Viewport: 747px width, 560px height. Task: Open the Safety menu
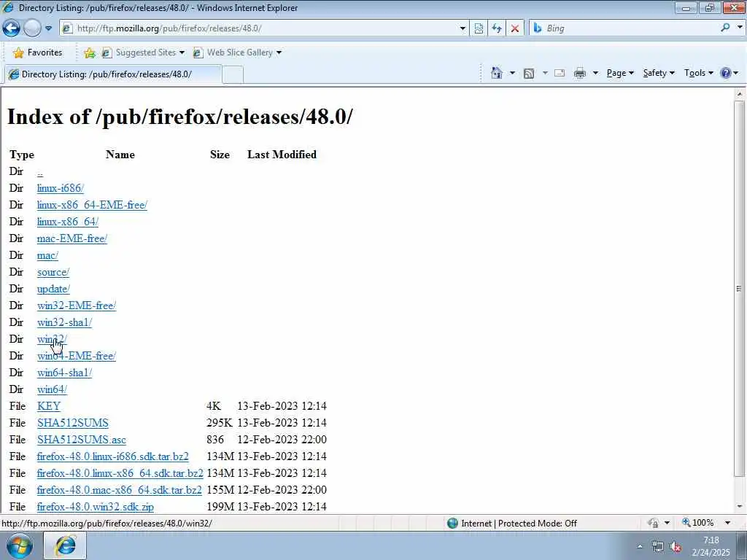(659, 73)
